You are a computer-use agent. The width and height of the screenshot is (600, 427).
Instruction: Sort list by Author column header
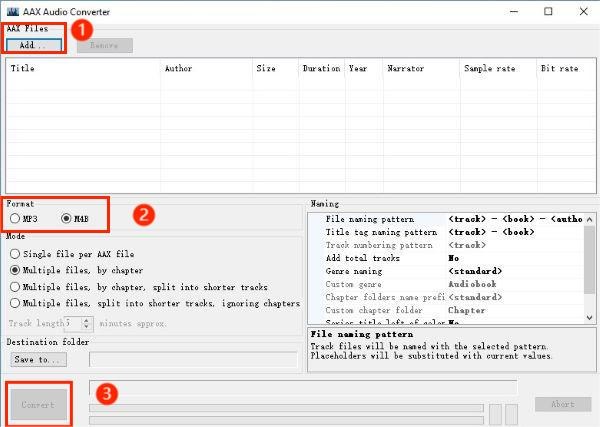207,68
